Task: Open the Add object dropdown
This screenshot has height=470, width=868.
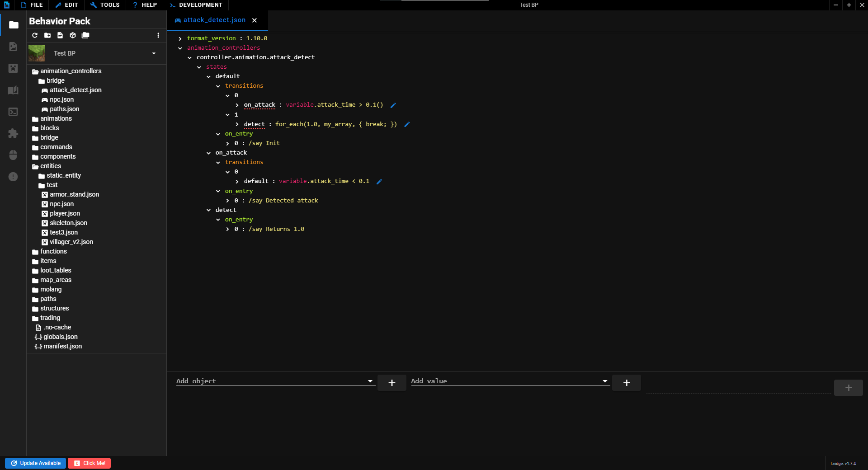Action: coord(370,381)
